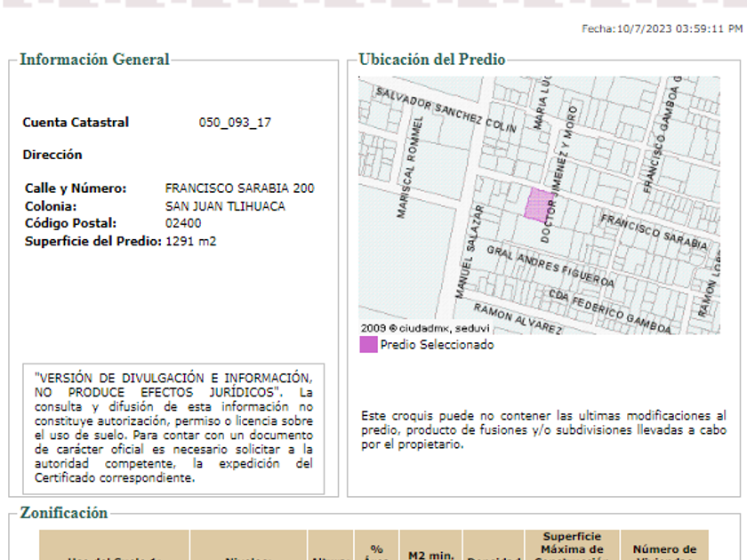Select the address text FRANCISCO SARABIA 200
This screenshot has height=560, width=747.
tap(239, 188)
